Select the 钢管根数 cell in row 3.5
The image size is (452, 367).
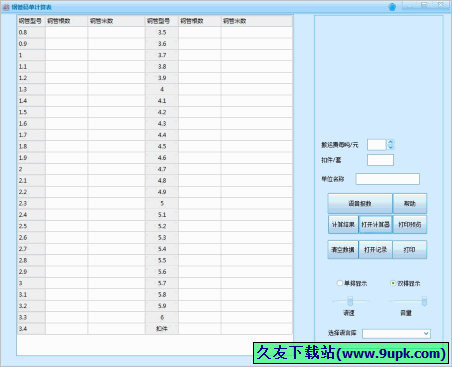tap(200, 32)
